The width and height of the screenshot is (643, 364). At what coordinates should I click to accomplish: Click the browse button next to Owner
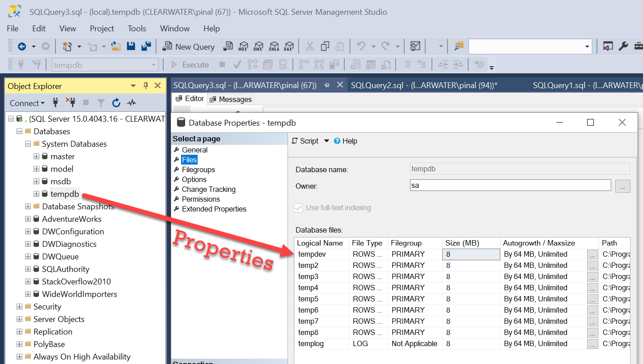coord(622,186)
